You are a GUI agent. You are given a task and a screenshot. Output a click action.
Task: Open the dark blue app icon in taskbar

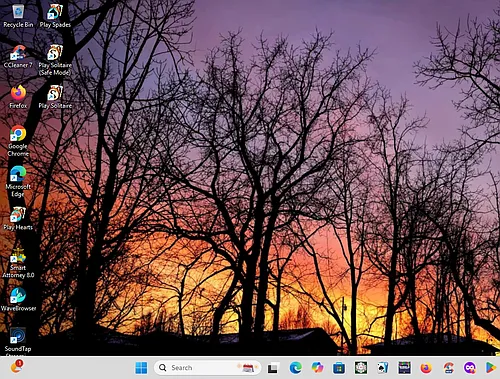pos(405,368)
